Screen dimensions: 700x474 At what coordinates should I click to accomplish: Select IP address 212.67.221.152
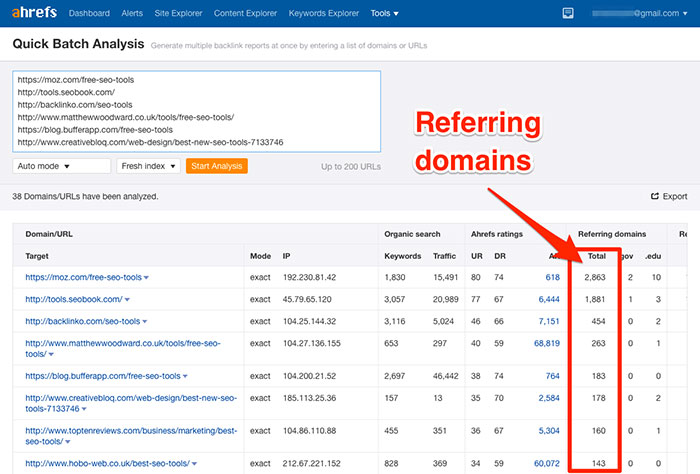click(312, 463)
